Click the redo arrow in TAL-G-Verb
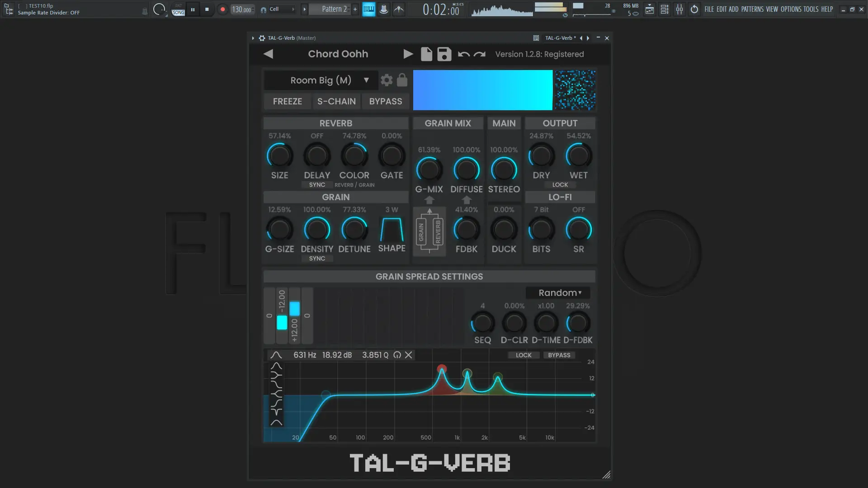The image size is (868, 488). pyautogui.click(x=480, y=54)
